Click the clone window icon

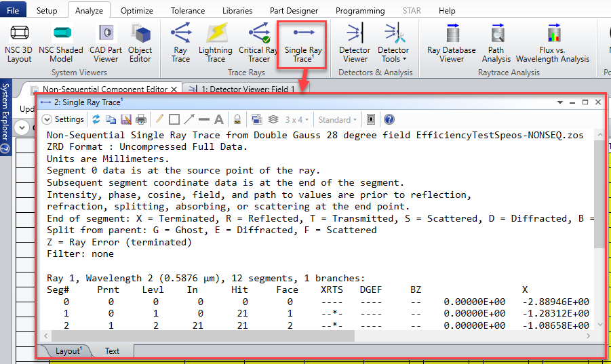[256, 119]
